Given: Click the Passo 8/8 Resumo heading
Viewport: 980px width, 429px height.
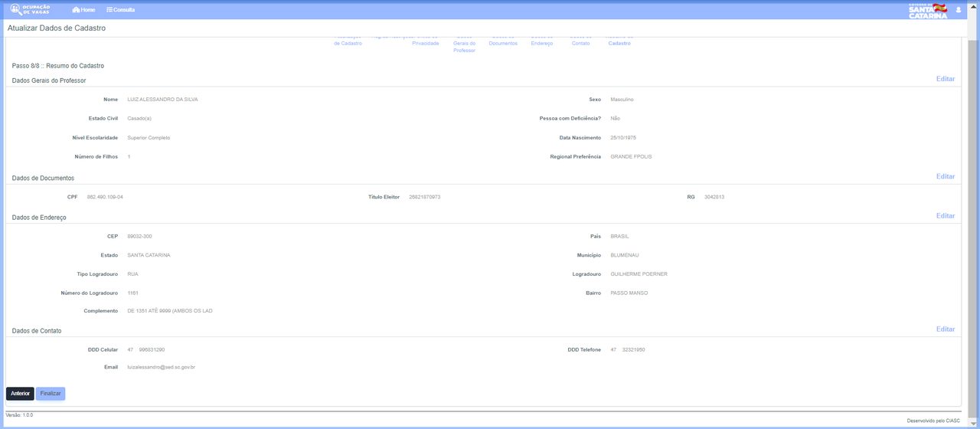Looking at the screenshot, I should pos(58,66).
